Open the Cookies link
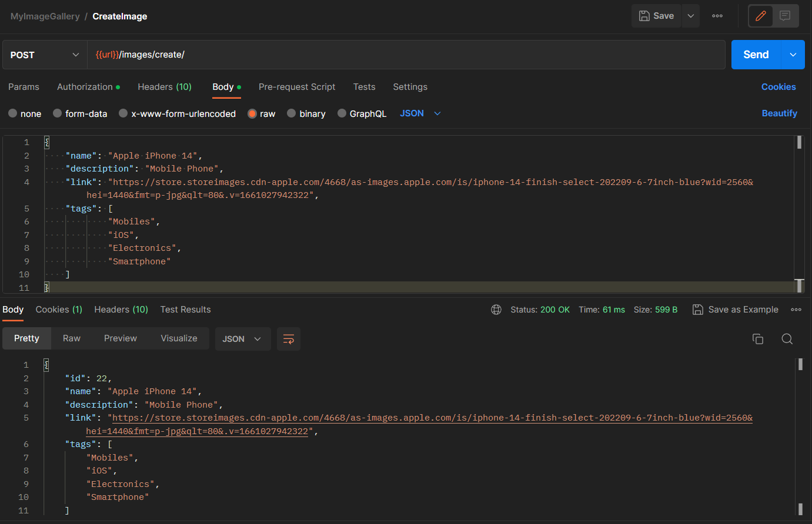 click(x=778, y=87)
